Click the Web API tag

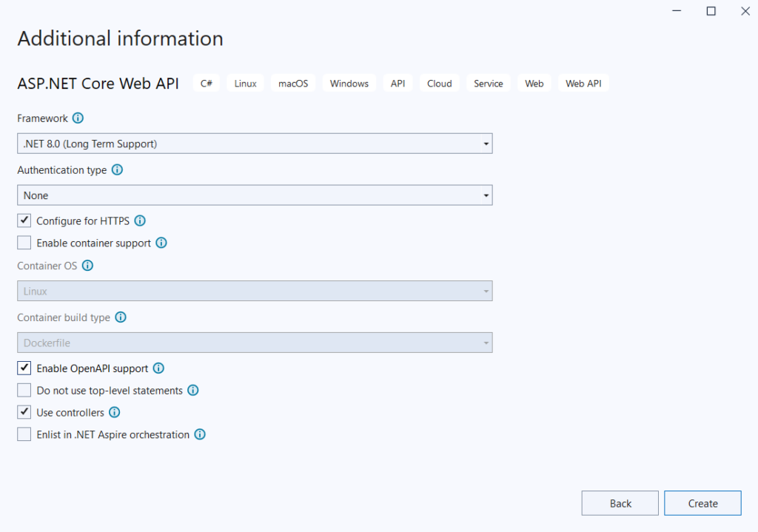(583, 83)
